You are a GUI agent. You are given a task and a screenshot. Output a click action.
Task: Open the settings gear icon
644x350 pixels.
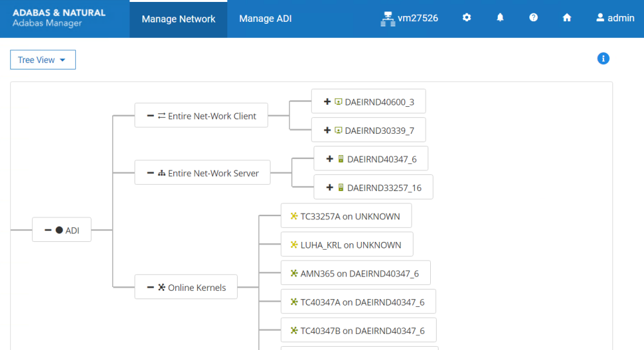pyautogui.click(x=467, y=18)
